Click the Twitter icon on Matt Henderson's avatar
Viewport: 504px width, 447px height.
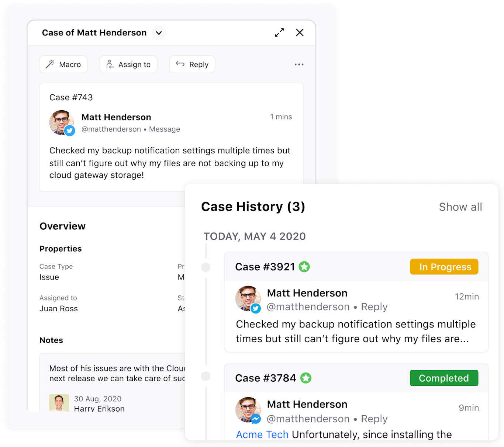(x=70, y=131)
